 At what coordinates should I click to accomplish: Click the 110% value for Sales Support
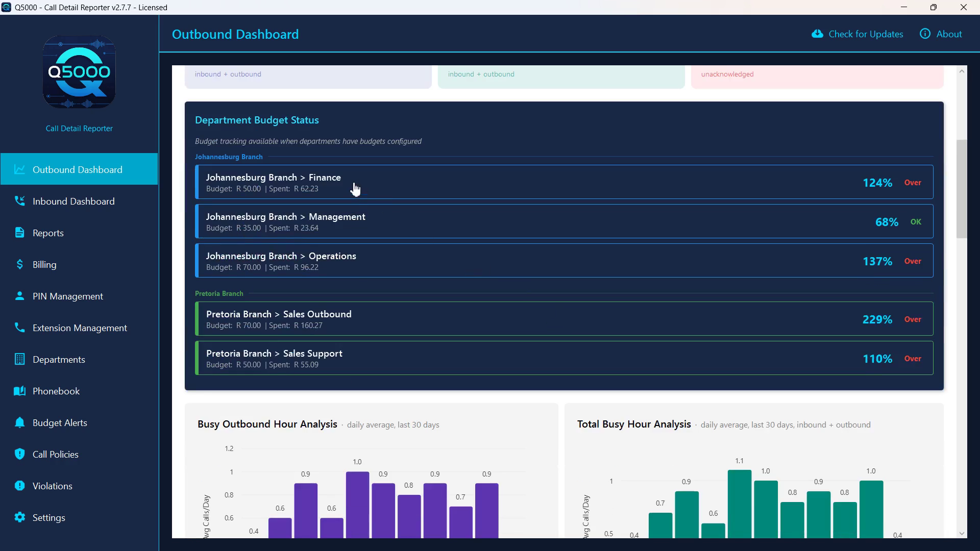click(877, 359)
